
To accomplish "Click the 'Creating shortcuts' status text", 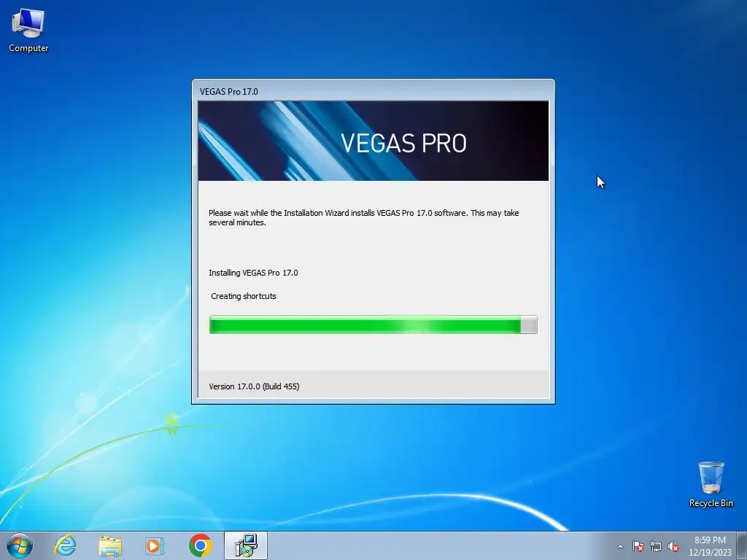I will click(x=244, y=296).
